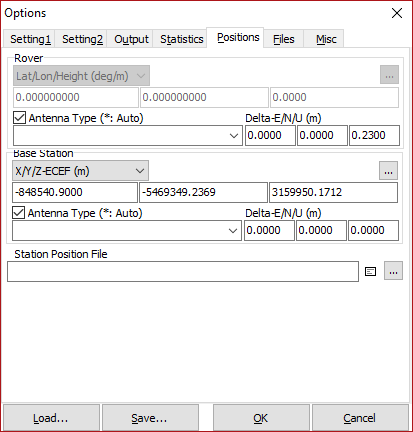This screenshot has width=413, height=432.
Task: Click the Cancel button
Action: point(360,418)
